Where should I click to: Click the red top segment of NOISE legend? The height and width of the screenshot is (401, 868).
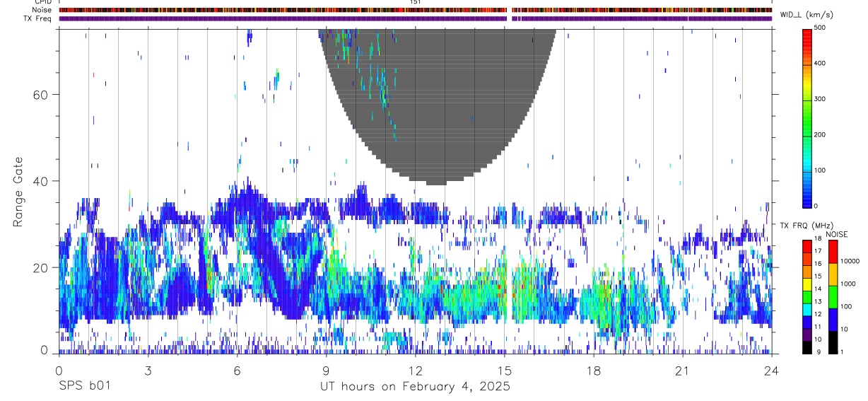(x=833, y=251)
